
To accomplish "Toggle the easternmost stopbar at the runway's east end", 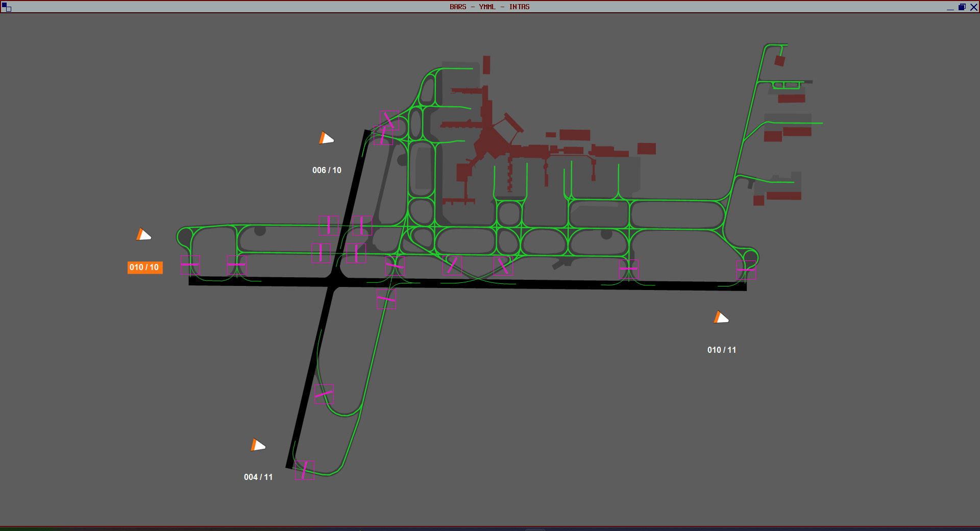I will (747, 269).
